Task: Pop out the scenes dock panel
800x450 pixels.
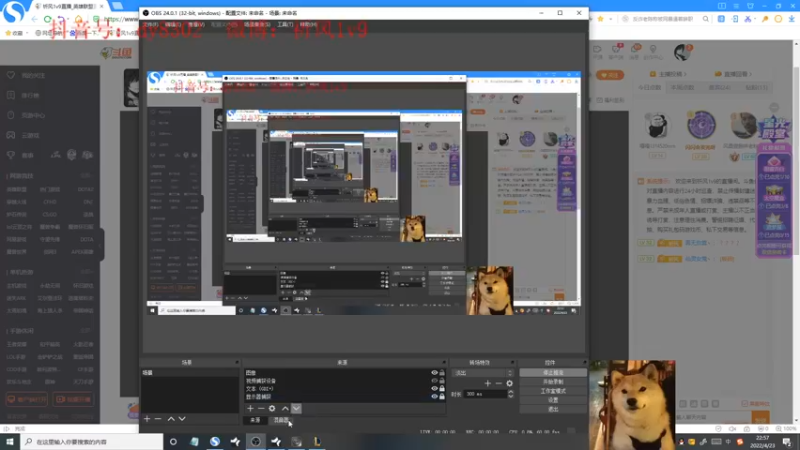Action: (237, 362)
